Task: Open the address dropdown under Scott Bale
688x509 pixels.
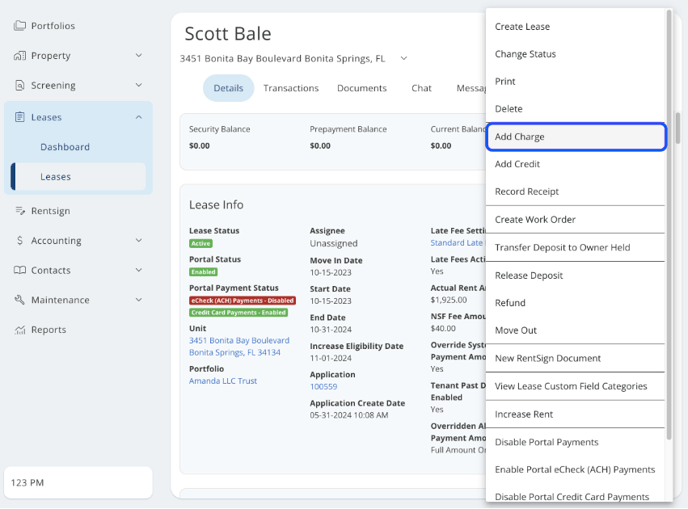Action: 404,59
